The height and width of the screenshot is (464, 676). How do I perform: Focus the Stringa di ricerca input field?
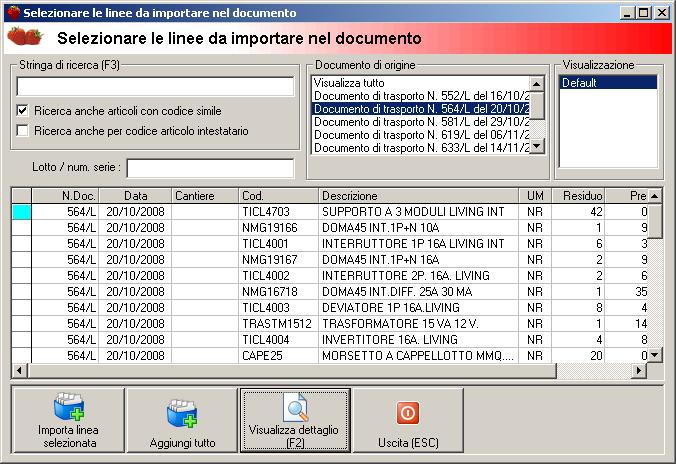click(x=155, y=87)
